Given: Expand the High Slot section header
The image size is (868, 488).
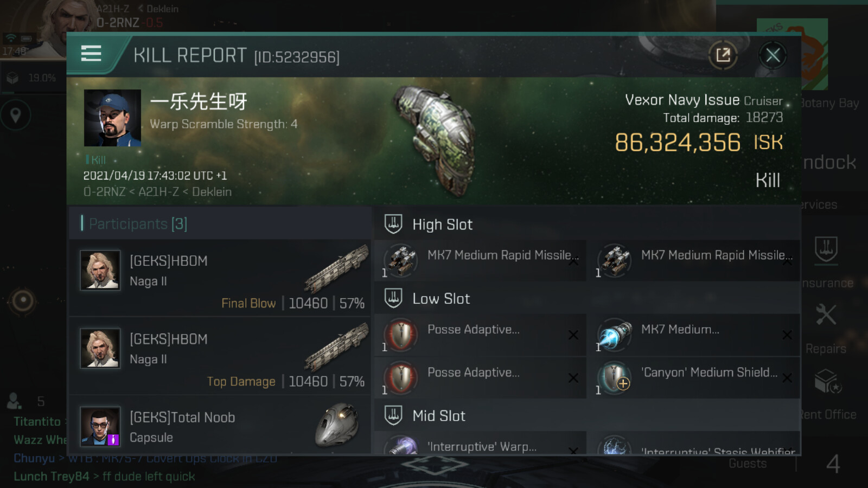Looking at the screenshot, I should (587, 224).
